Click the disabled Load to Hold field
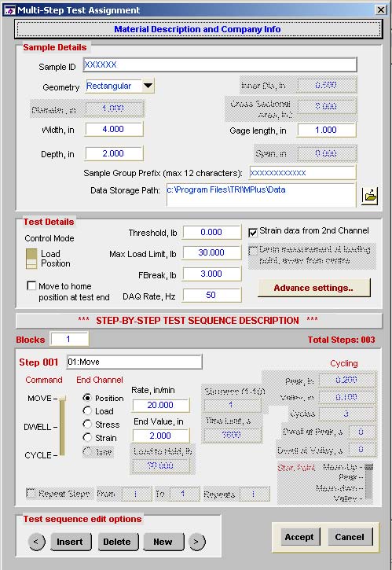The height and width of the screenshot is (570, 392). [160, 465]
